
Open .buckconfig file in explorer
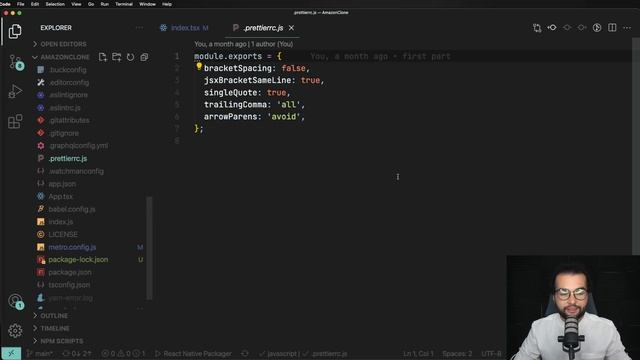coord(67,70)
